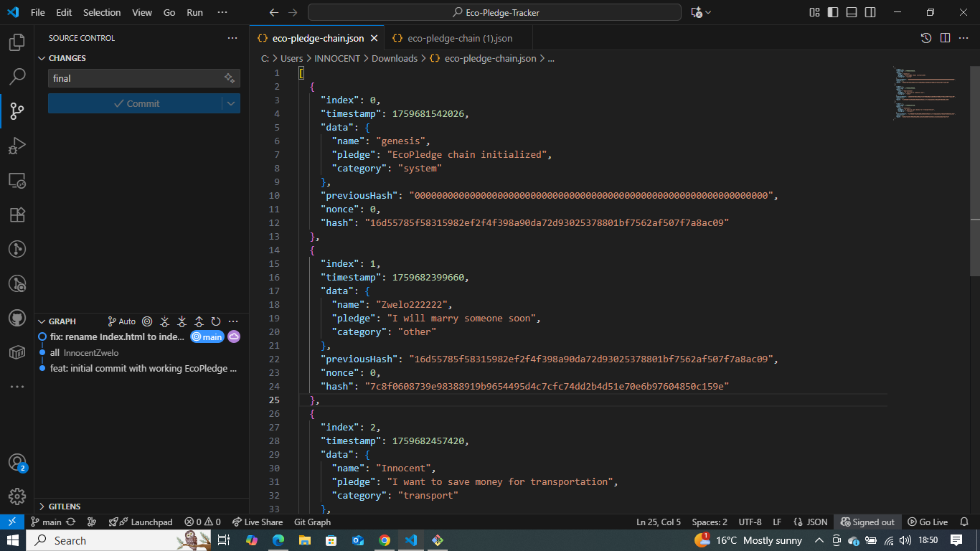980x551 pixels.
Task: Click the editor vertical scrollbar
Action: point(975,172)
